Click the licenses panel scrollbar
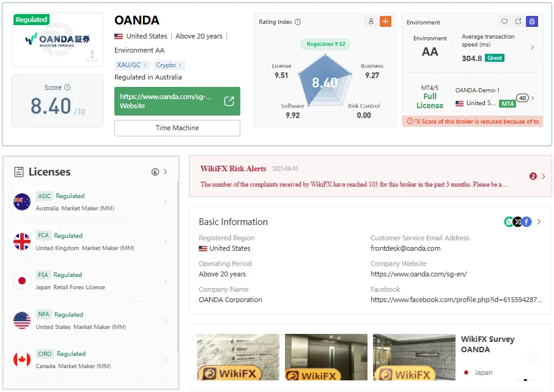554x392 pixels. 177,267
